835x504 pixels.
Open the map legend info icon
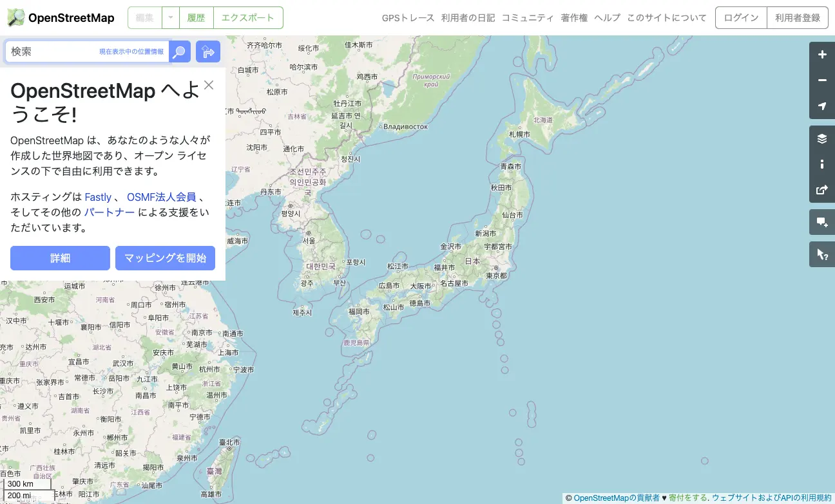821,164
